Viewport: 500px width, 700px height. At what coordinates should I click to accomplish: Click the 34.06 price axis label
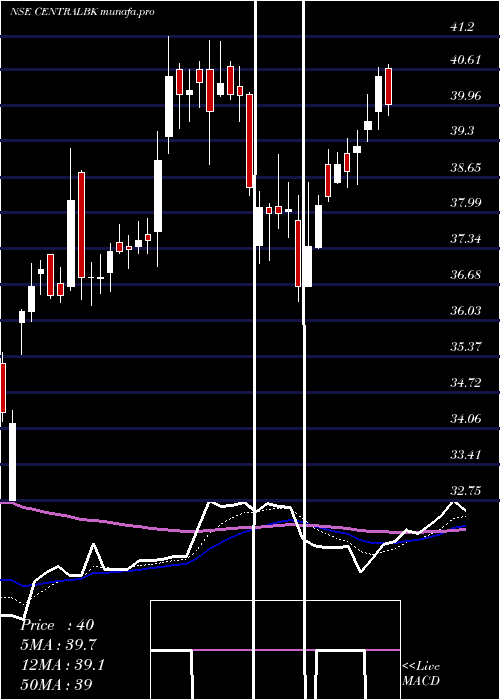pyautogui.click(x=466, y=419)
